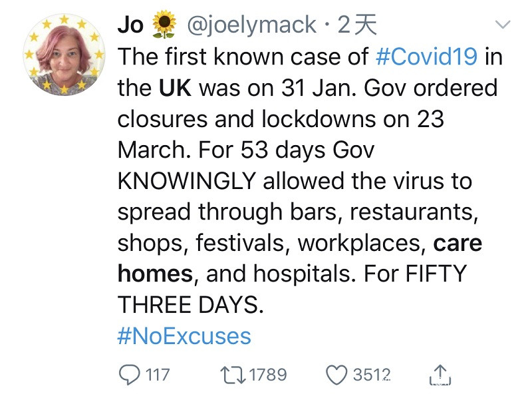
Task: Open the #Covid19 hashtag
Action: [x=426, y=57]
